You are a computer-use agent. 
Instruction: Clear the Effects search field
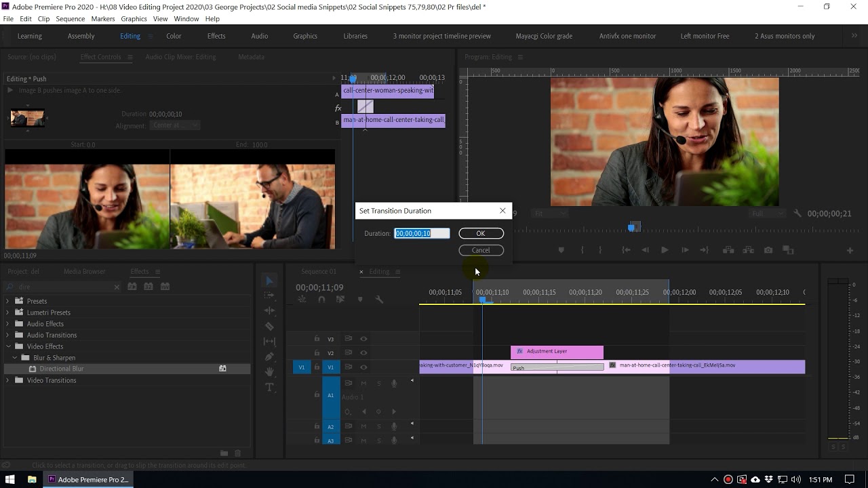coord(117,287)
